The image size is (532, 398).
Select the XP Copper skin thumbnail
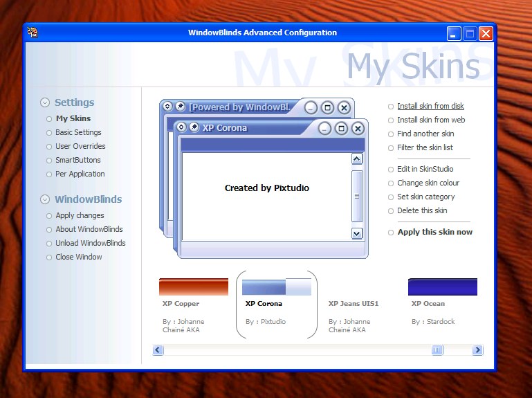coord(194,287)
